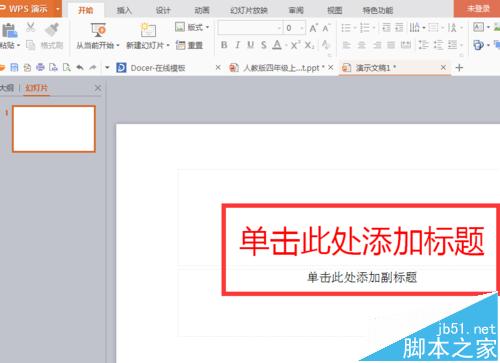Switch to the 大纲 outline pane tab
The height and width of the screenshot is (363, 500).
(7, 88)
